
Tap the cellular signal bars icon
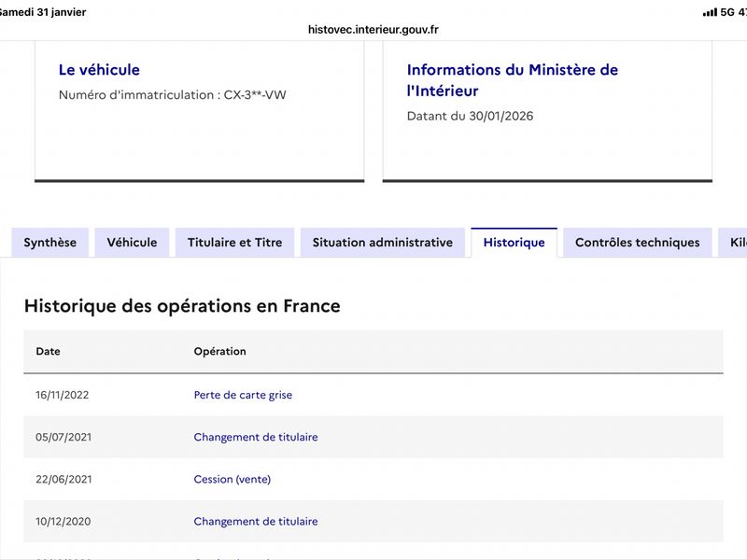click(709, 12)
